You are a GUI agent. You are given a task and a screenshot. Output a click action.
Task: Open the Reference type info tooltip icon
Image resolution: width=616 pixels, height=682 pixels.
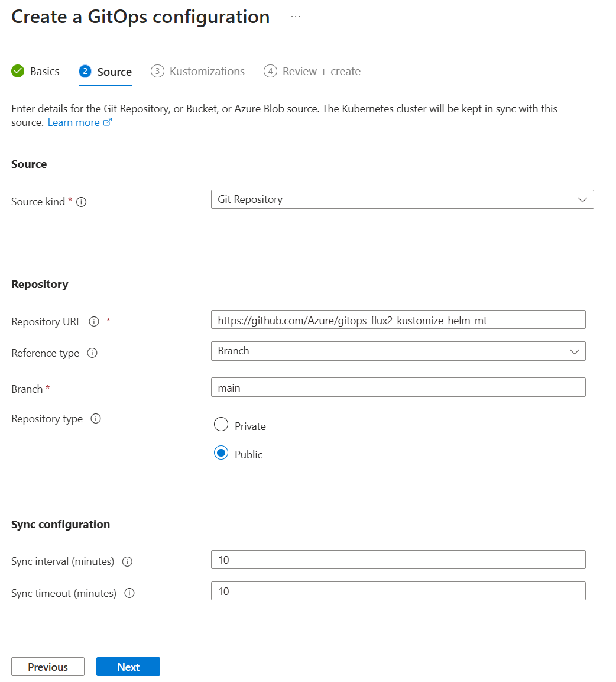(92, 353)
